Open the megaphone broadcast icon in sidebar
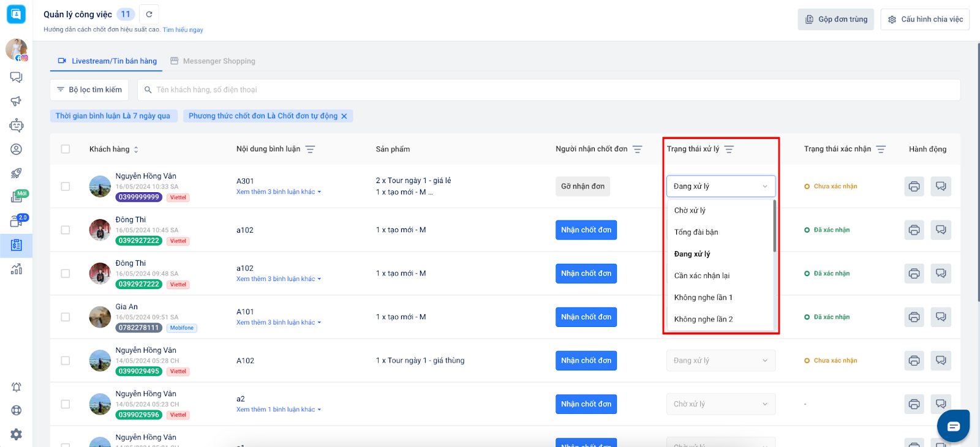 tap(17, 101)
